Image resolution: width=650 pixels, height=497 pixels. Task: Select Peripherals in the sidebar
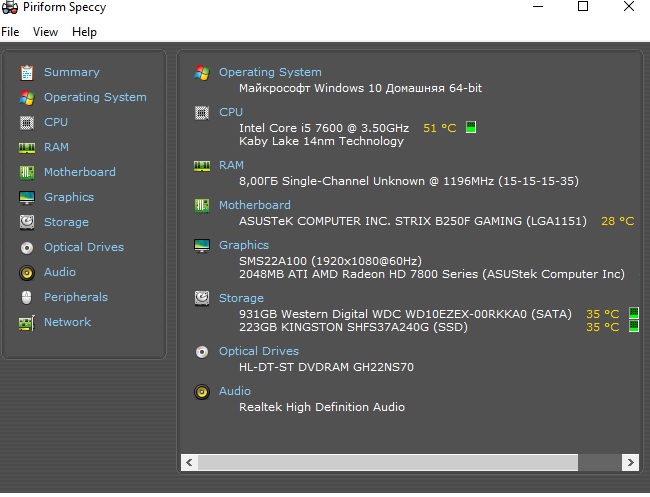pos(76,297)
